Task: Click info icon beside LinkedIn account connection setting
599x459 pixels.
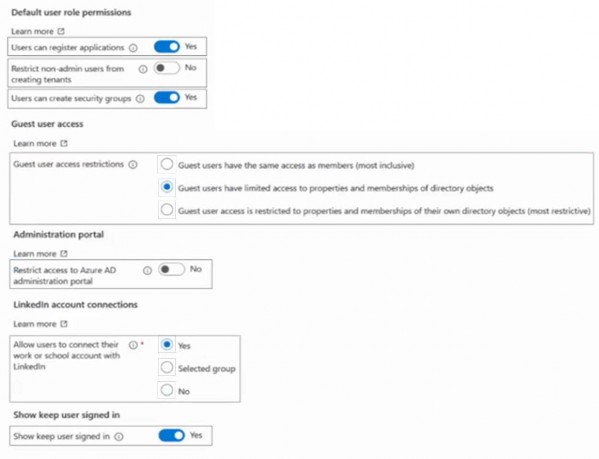Action: click(x=133, y=345)
